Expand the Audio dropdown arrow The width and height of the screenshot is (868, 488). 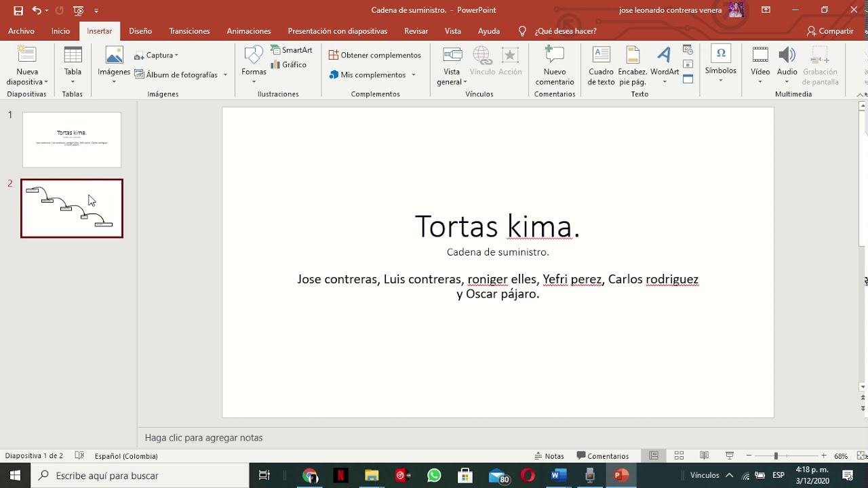pyautogui.click(x=787, y=82)
